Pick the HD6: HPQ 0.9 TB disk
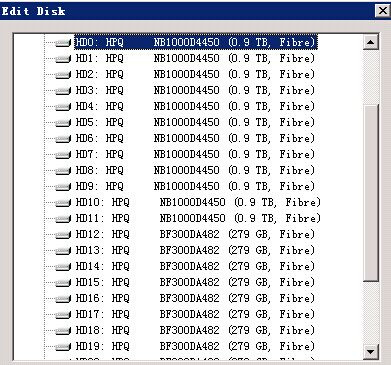This screenshot has width=391, height=365. click(x=195, y=138)
